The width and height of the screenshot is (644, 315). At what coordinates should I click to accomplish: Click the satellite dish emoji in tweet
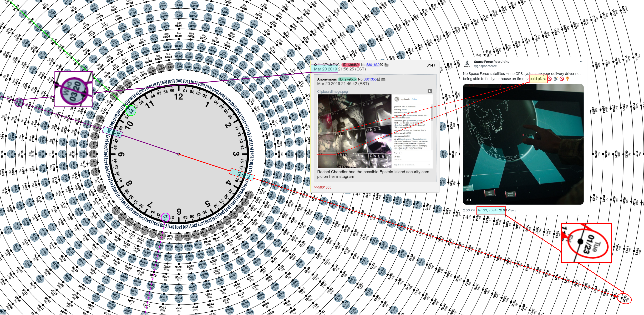pos(556,79)
